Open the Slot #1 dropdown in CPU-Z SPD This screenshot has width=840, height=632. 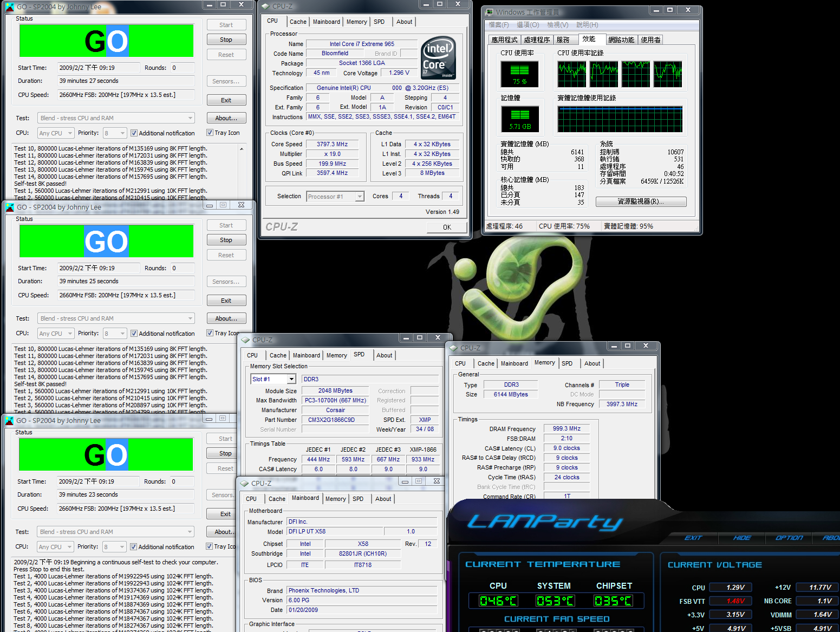point(291,379)
